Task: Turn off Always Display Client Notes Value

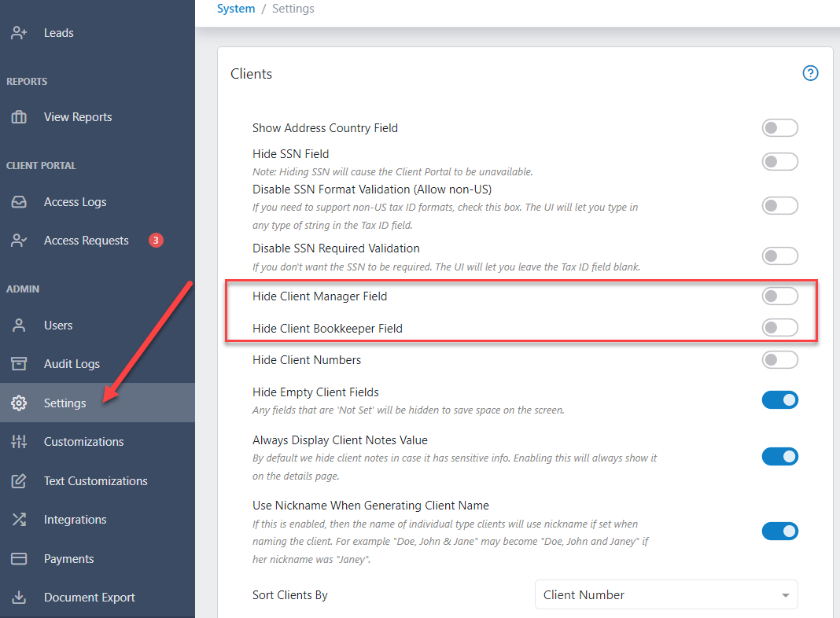Action: (779, 457)
